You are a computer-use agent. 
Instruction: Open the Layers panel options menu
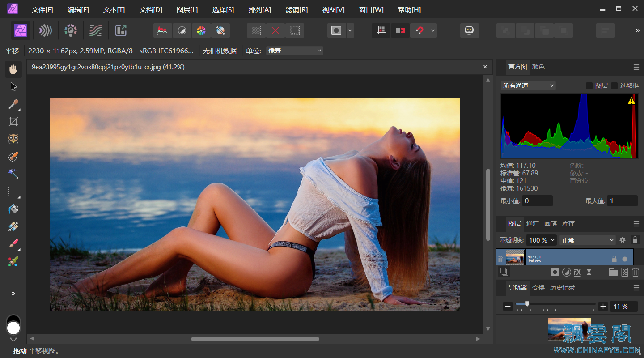[636, 224]
